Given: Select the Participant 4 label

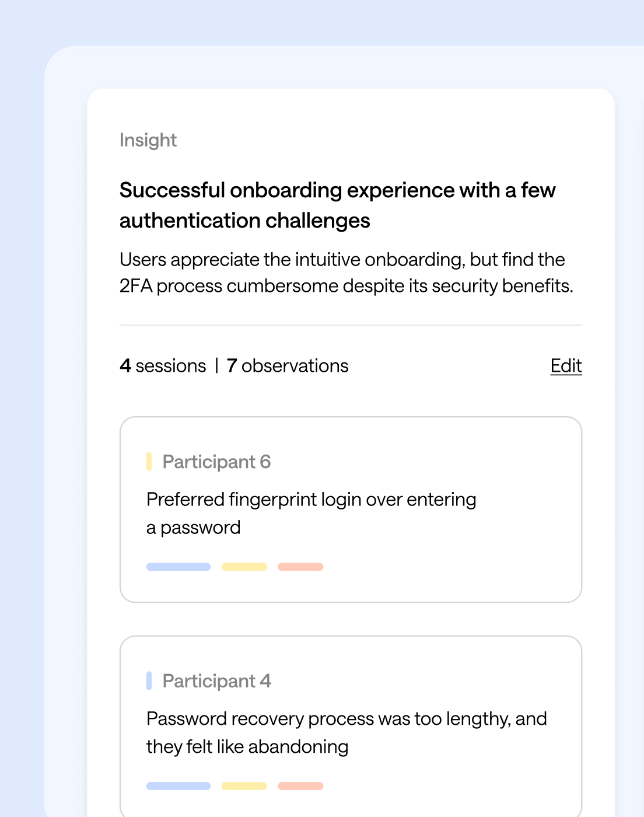Looking at the screenshot, I should click(x=216, y=681).
